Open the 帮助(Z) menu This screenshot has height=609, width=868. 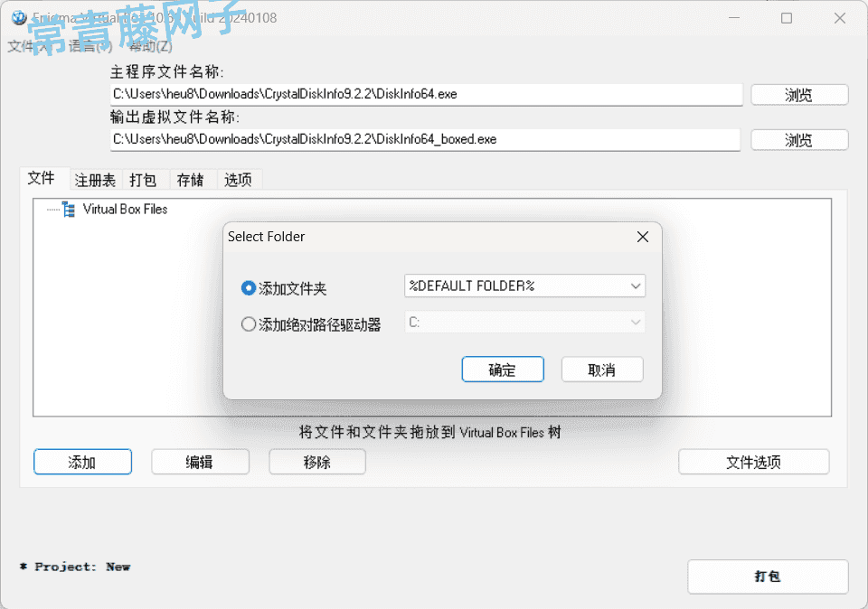tap(150, 46)
